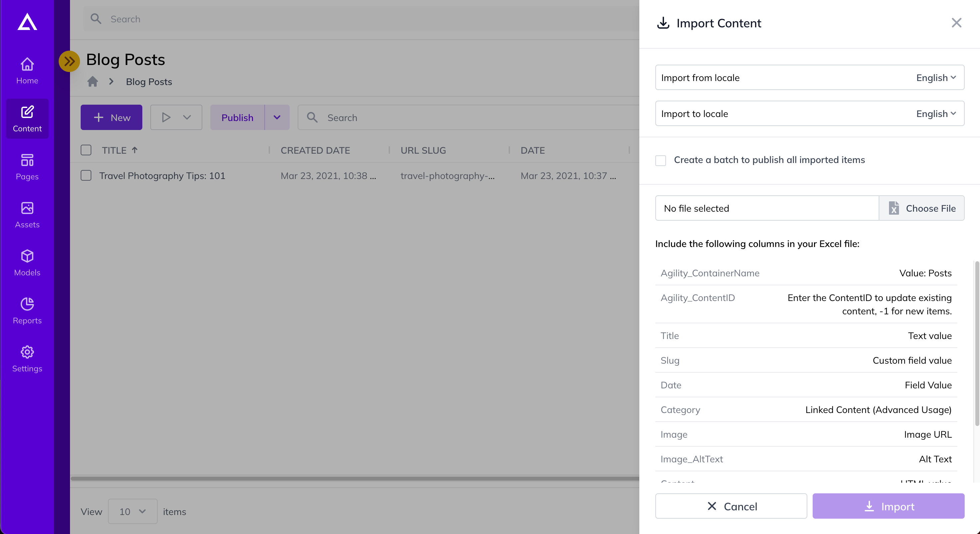Sort by URL SLUG column header
Screen dimensions: 980x534
tap(423, 150)
